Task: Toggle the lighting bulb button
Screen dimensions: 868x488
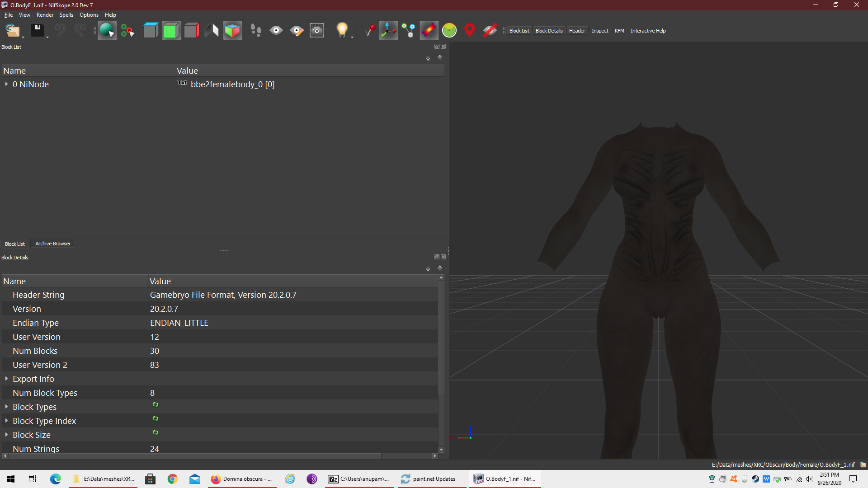Action: pos(342,31)
